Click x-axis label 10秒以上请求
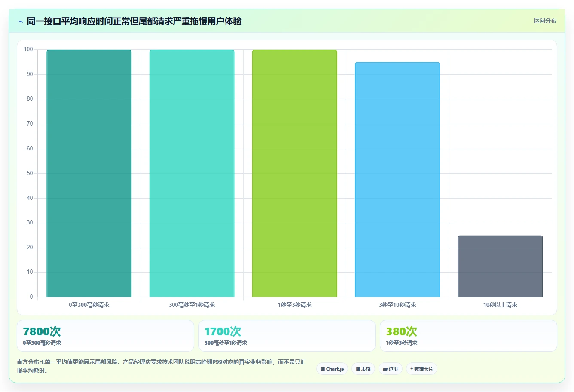Viewport: 574px width, 392px height. 500,305
